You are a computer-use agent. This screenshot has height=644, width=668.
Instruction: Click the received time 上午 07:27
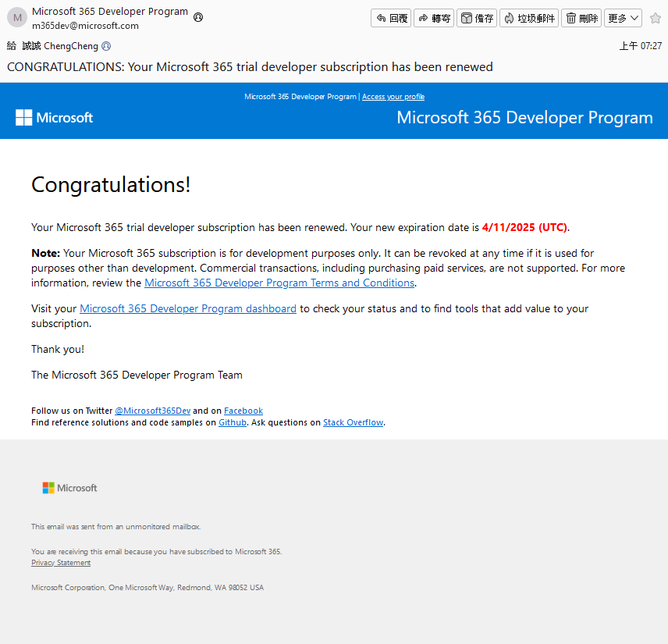tap(641, 46)
